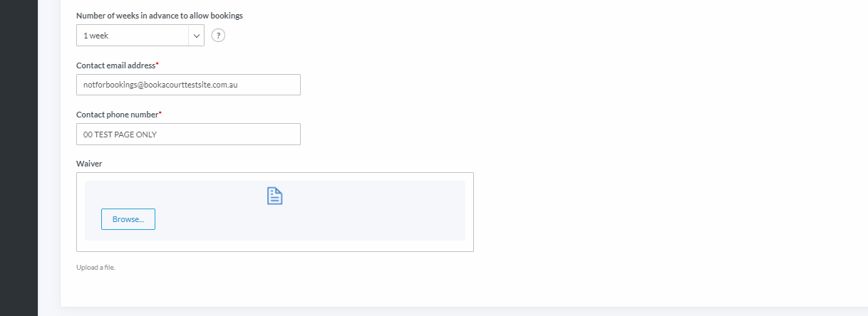The width and height of the screenshot is (868, 316).
Task: Open the "1 week" combo box
Action: pyautogui.click(x=140, y=36)
